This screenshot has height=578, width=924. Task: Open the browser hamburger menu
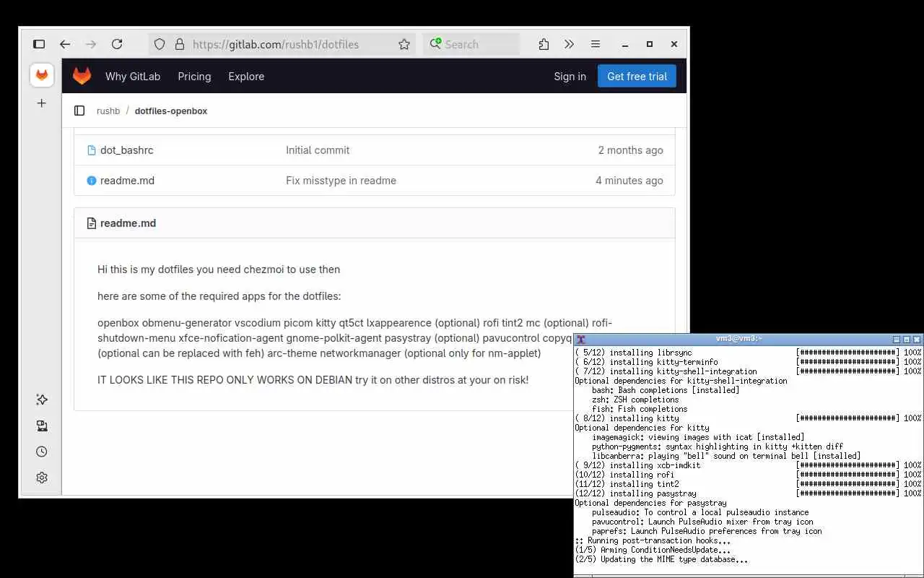click(596, 44)
